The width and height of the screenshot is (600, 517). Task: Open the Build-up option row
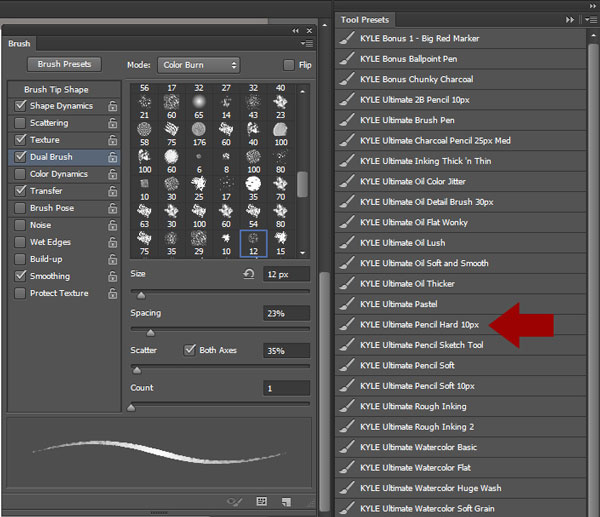[64, 259]
